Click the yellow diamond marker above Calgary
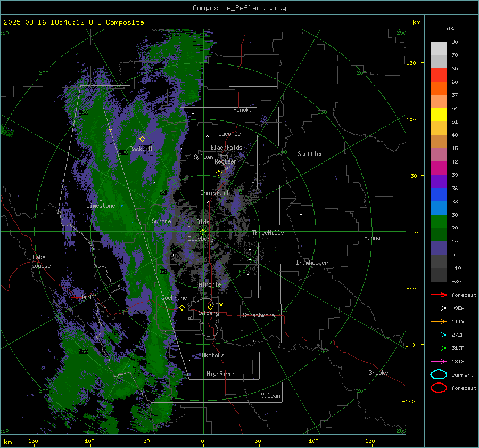This screenshot has height=448, width=479. 210,307
